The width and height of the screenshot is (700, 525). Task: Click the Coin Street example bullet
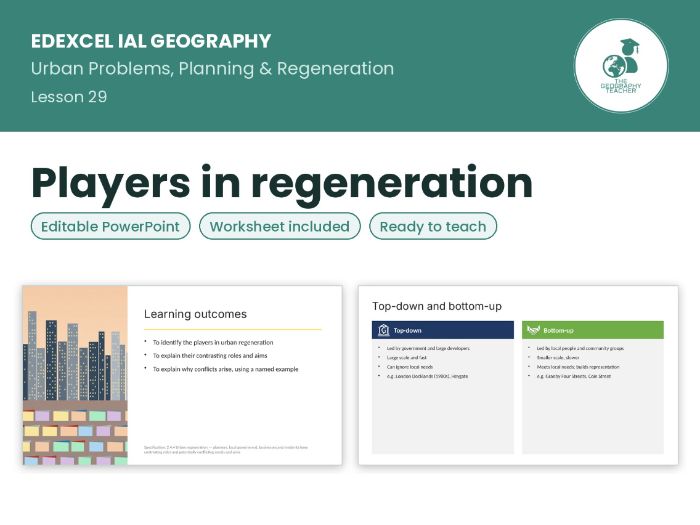pos(573,376)
